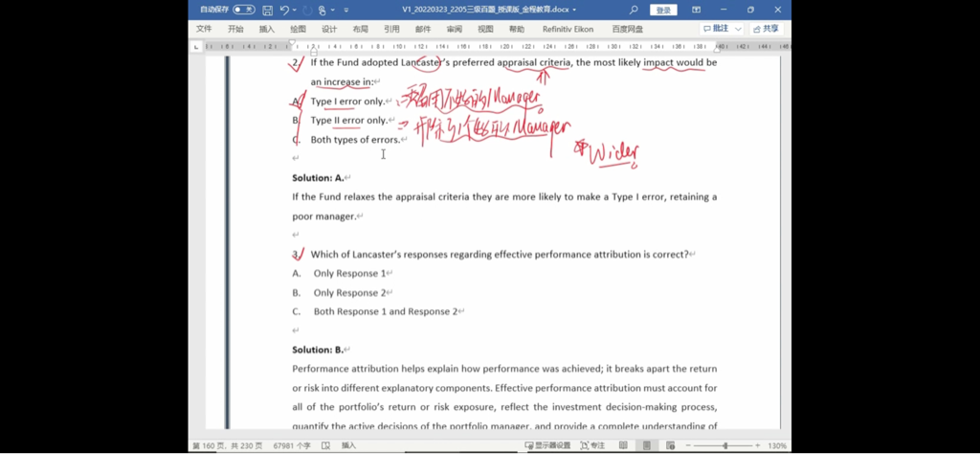This screenshot has height=454, width=980.
Task: Toggle the 自动保存 AutoSave switch
Action: coord(244,10)
